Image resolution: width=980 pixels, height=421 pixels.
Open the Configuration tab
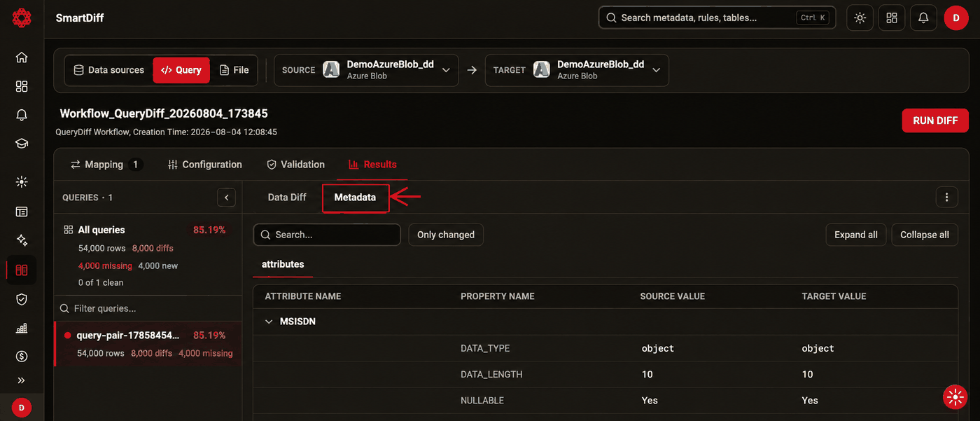205,165
